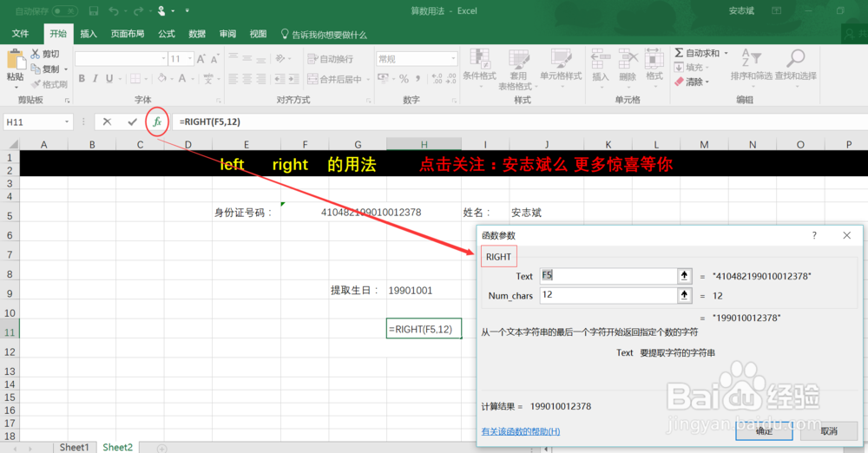Click the Tell Me (告诉我你想要做什么) box

[325, 35]
